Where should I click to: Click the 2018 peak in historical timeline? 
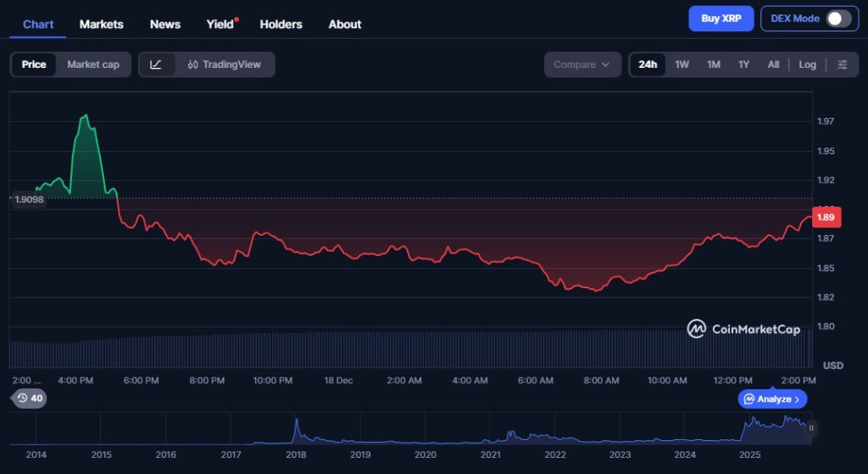(x=297, y=422)
